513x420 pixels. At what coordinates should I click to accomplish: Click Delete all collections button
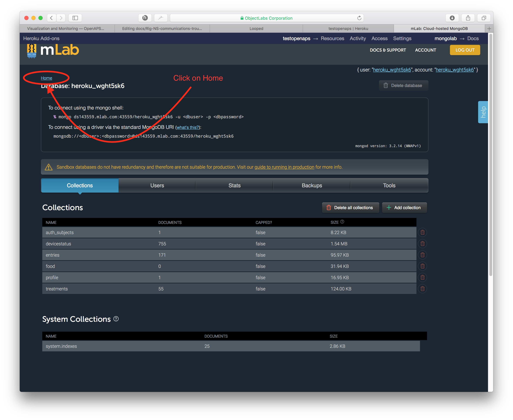click(x=350, y=208)
